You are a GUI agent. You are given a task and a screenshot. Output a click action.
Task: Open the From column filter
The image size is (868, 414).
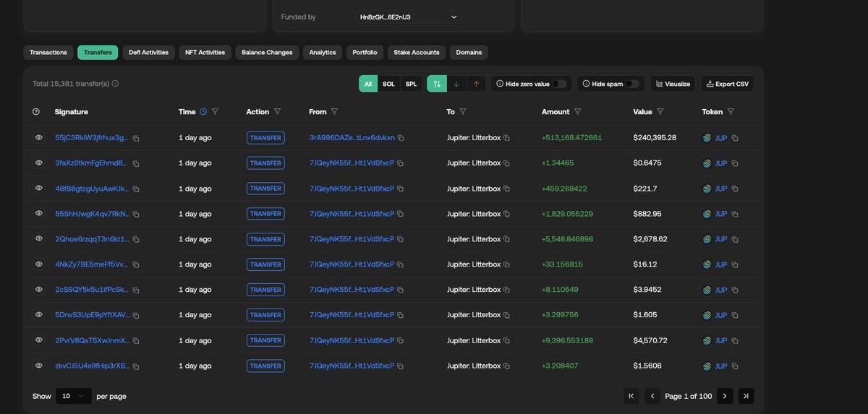click(x=334, y=112)
